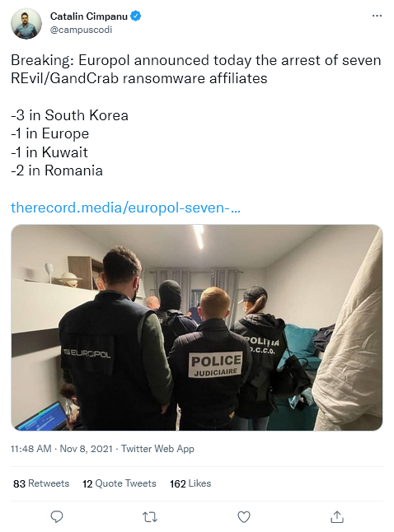The image size is (394, 532).
Task: Open Catalin Cimpanu's profile picture
Action: pyautogui.click(x=26, y=24)
